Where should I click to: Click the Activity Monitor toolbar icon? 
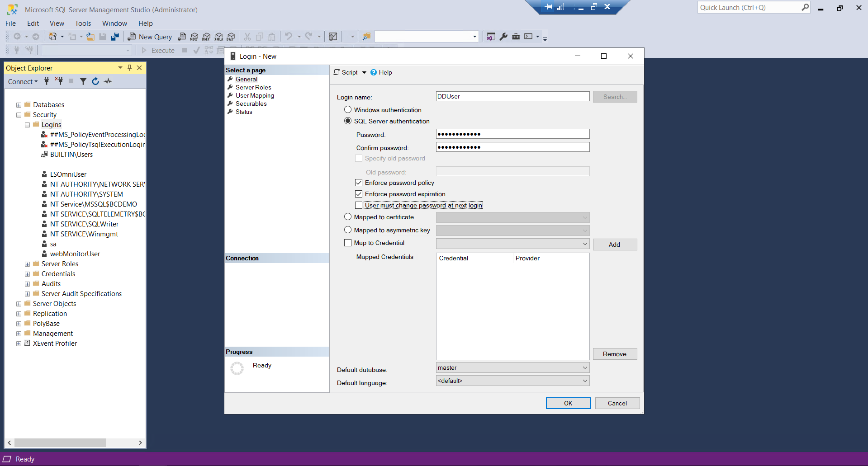point(333,37)
